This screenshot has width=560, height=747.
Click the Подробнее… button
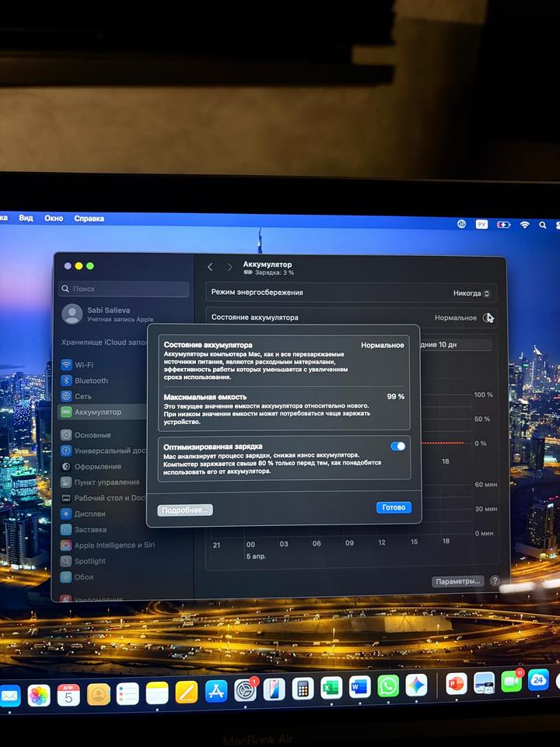[x=185, y=510]
